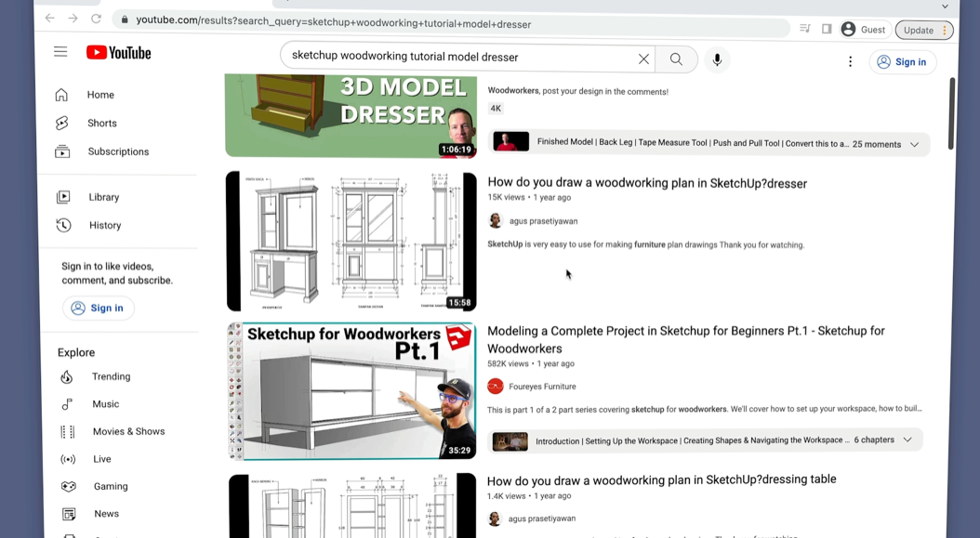Open the dressing table plan thumbnail

tap(351, 505)
